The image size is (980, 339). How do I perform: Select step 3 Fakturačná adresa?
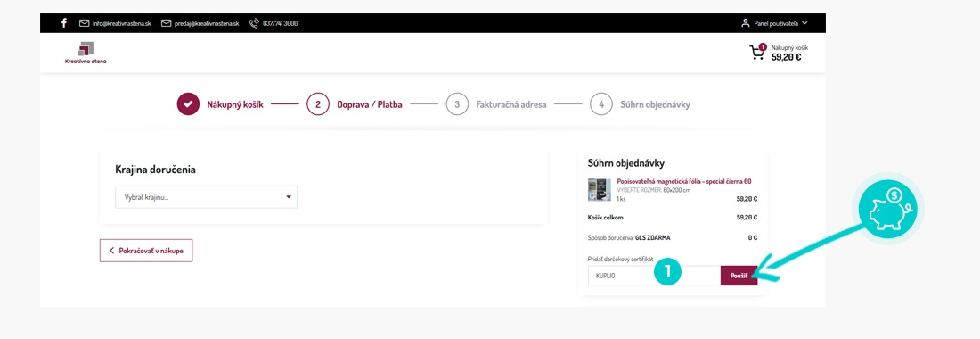pyautogui.click(x=496, y=104)
